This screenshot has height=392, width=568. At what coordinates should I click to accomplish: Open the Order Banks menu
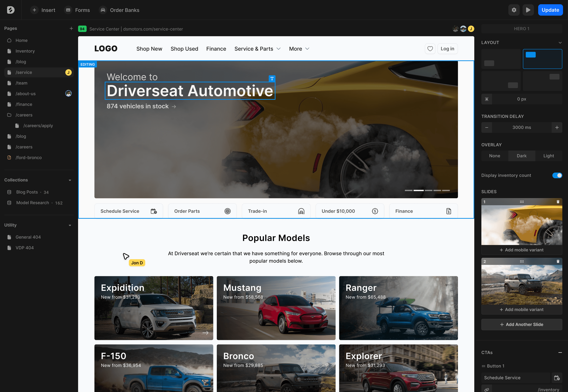click(x=119, y=10)
